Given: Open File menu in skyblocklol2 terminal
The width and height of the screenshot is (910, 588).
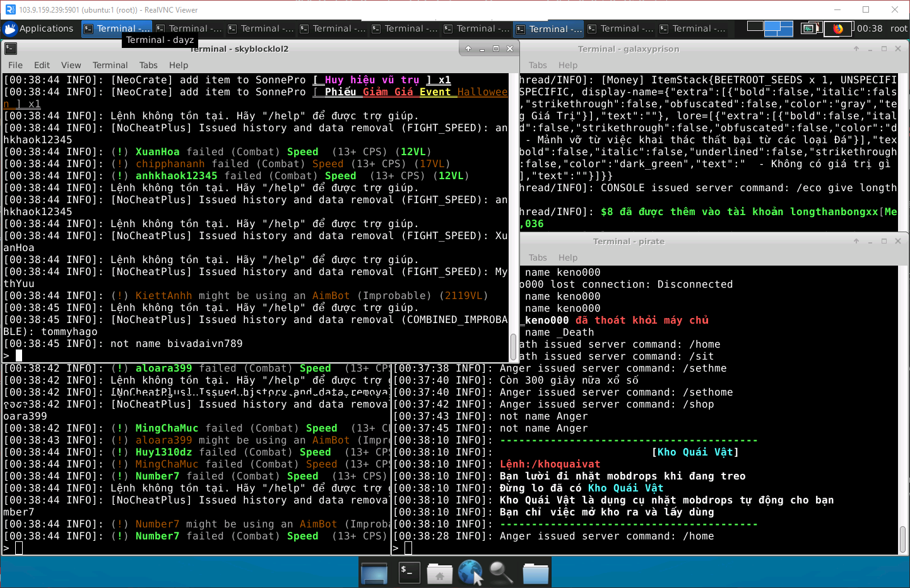Looking at the screenshot, I should (x=15, y=65).
